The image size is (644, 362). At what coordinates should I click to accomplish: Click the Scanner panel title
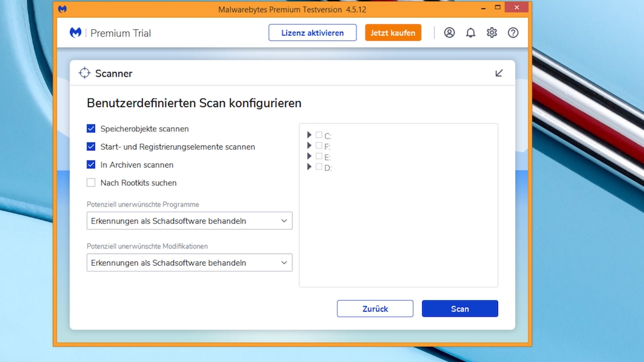click(x=113, y=73)
